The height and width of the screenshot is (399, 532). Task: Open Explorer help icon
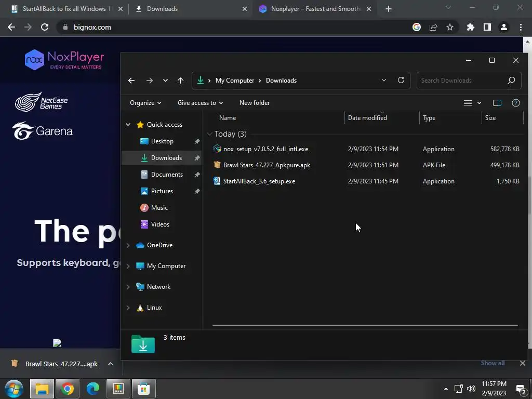pyautogui.click(x=516, y=103)
